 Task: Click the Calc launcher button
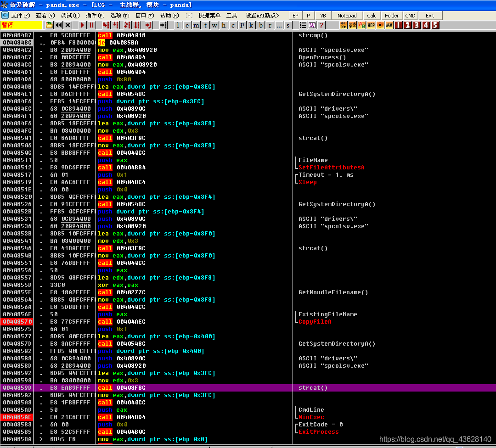point(372,16)
